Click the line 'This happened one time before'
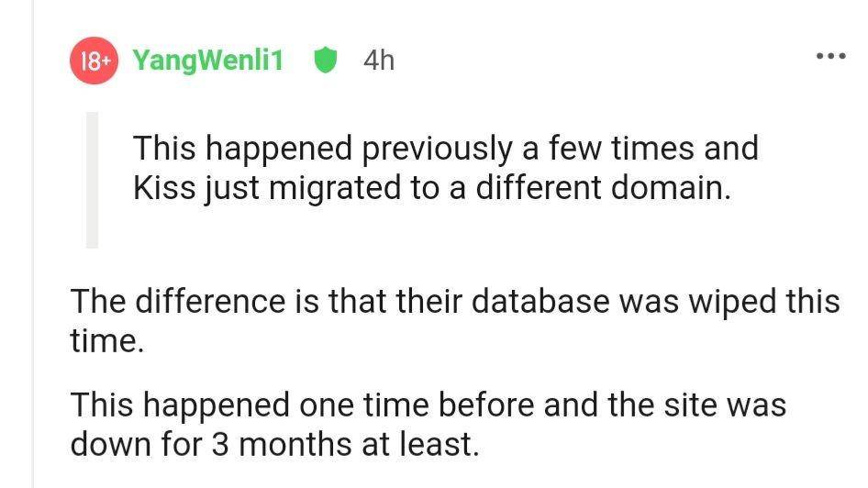The height and width of the screenshot is (488, 868). [x=428, y=405]
